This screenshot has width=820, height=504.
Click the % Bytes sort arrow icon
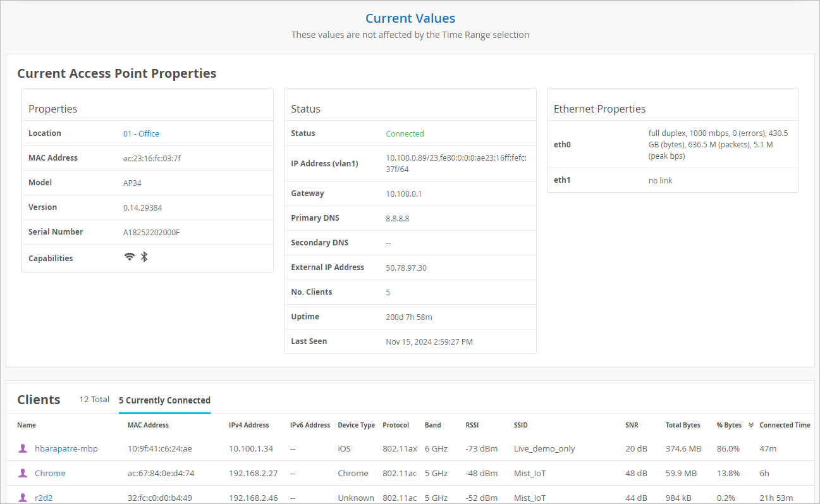click(x=751, y=425)
